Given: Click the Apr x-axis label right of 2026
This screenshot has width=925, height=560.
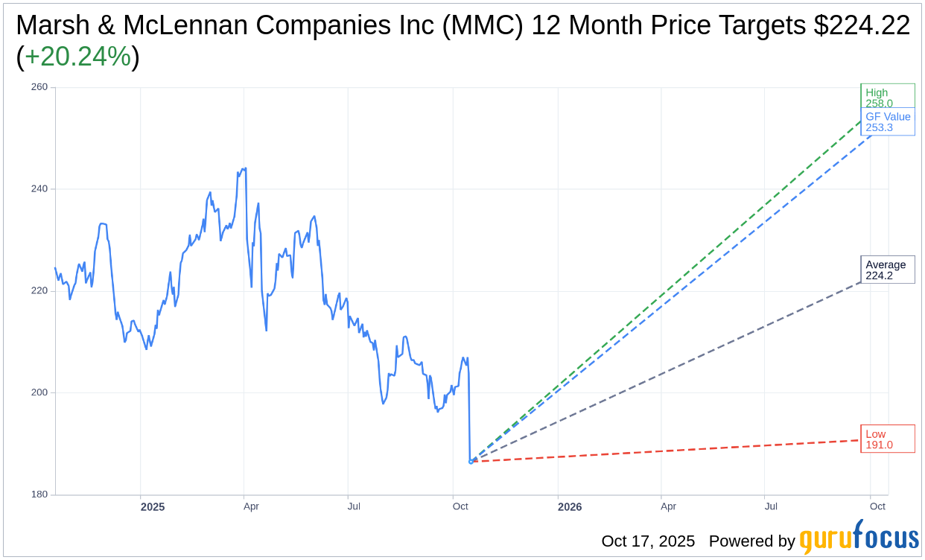Looking at the screenshot, I should pyautogui.click(x=669, y=506).
